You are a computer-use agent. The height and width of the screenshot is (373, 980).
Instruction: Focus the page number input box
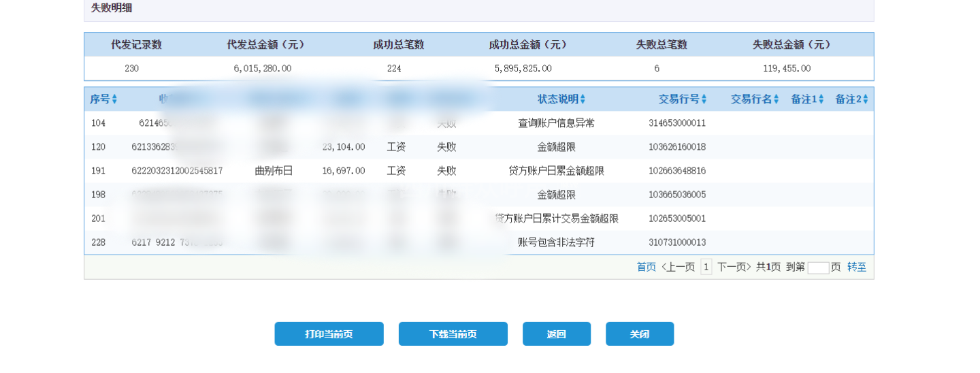818,268
